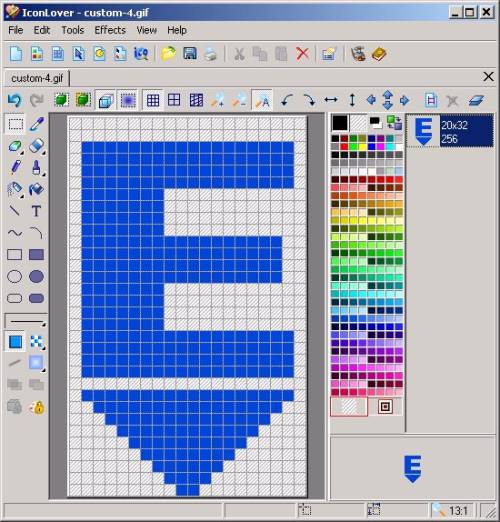
Task: Click the default black-white colors icon
Action: 376,123
